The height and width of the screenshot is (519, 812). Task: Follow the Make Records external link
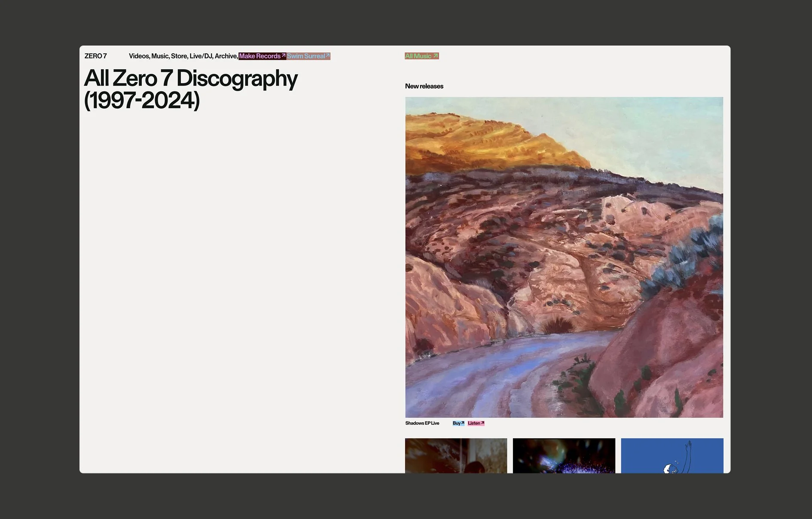(x=262, y=56)
